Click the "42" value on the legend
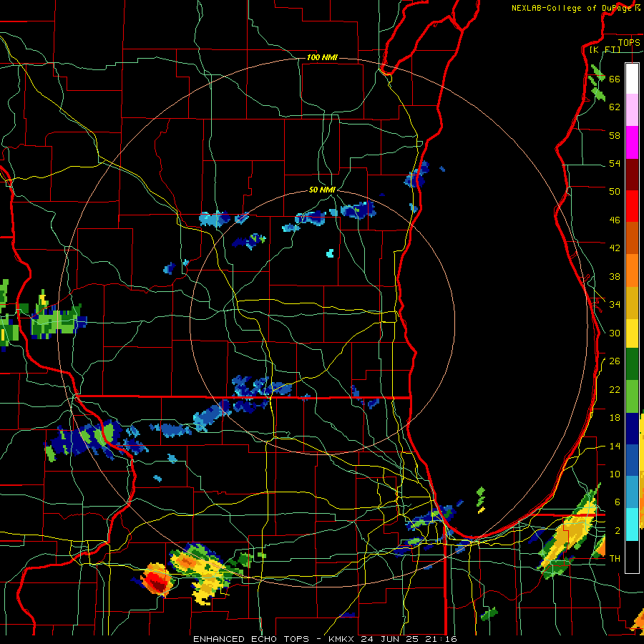Image resolution: width=644 pixels, height=644 pixels. coord(615,248)
